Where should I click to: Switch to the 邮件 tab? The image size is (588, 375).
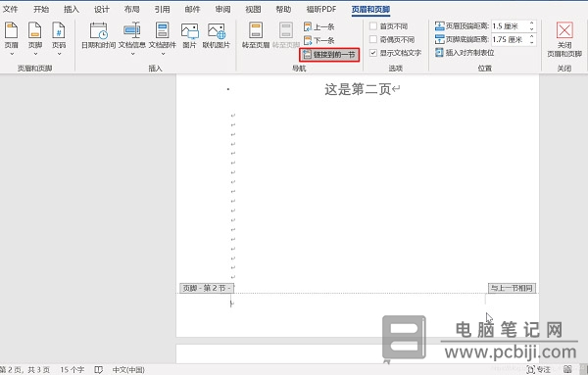pos(192,9)
